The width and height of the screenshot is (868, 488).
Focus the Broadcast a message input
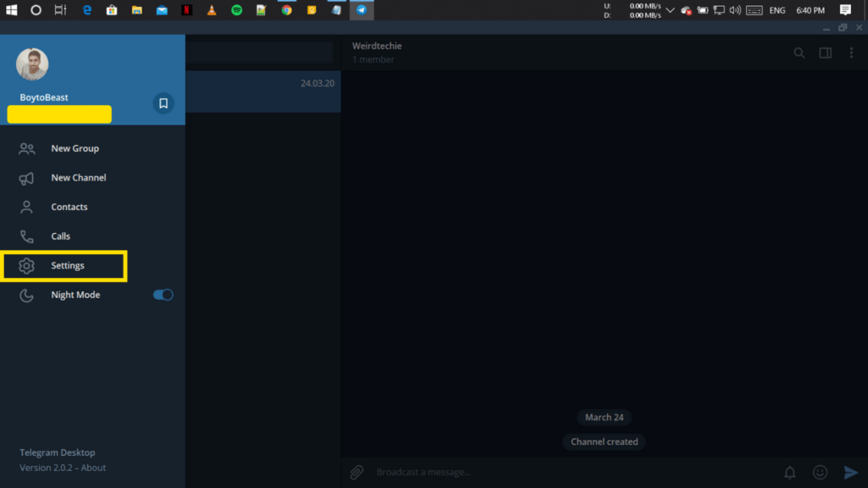click(x=573, y=472)
